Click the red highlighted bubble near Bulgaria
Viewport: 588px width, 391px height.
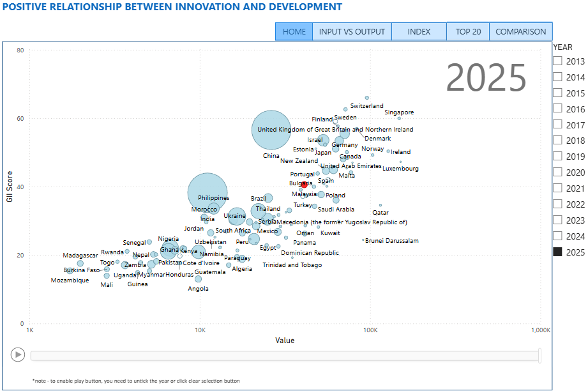coord(304,185)
